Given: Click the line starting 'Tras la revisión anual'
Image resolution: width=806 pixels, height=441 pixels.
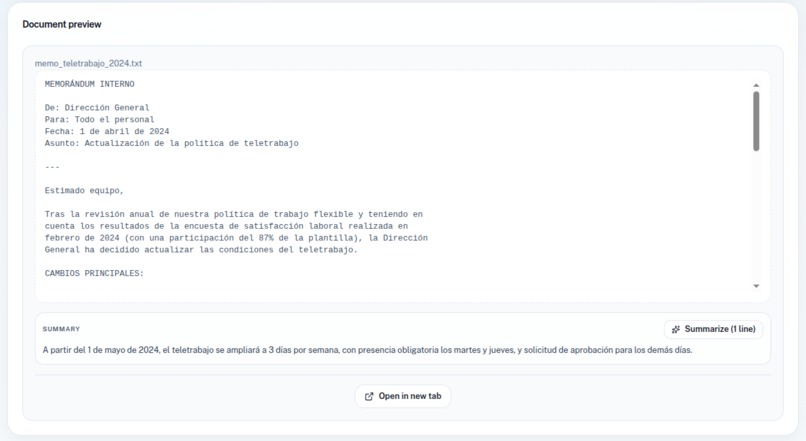Looking at the screenshot, I should (x=234, y=214).
